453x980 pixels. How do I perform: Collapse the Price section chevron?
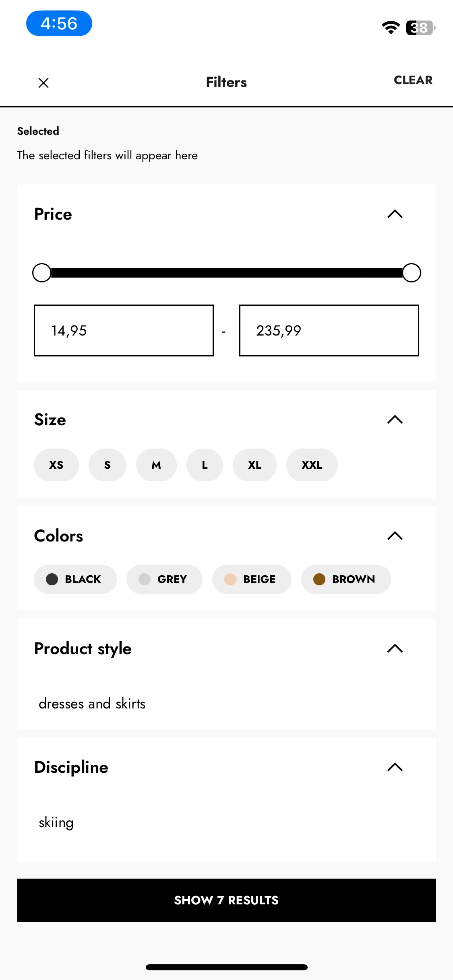pos(395,214)
